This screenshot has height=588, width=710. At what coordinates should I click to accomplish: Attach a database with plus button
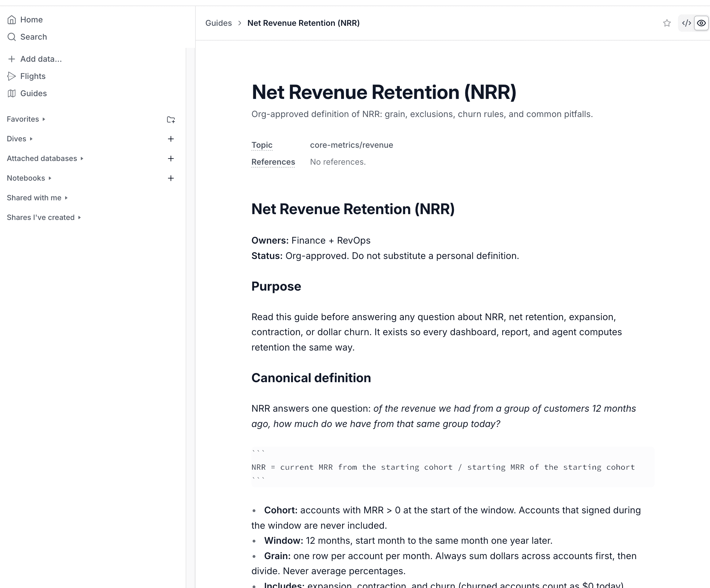pos(171,159)
